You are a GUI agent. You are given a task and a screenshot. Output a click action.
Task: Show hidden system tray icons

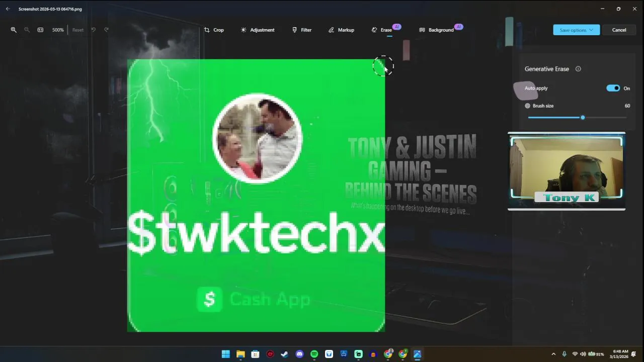[x=553, y=354]
